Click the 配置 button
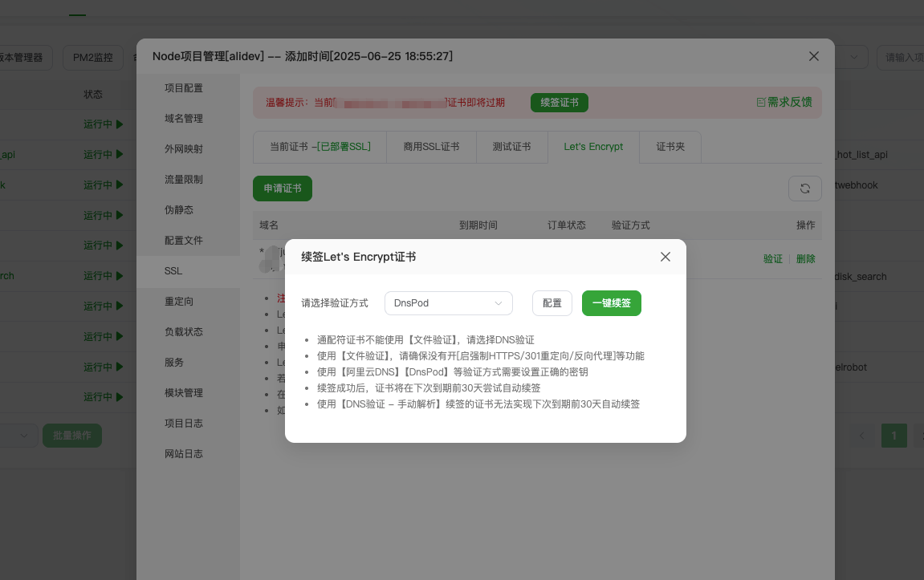This screenshot has width=924, height=580. [x=552, y=303]
